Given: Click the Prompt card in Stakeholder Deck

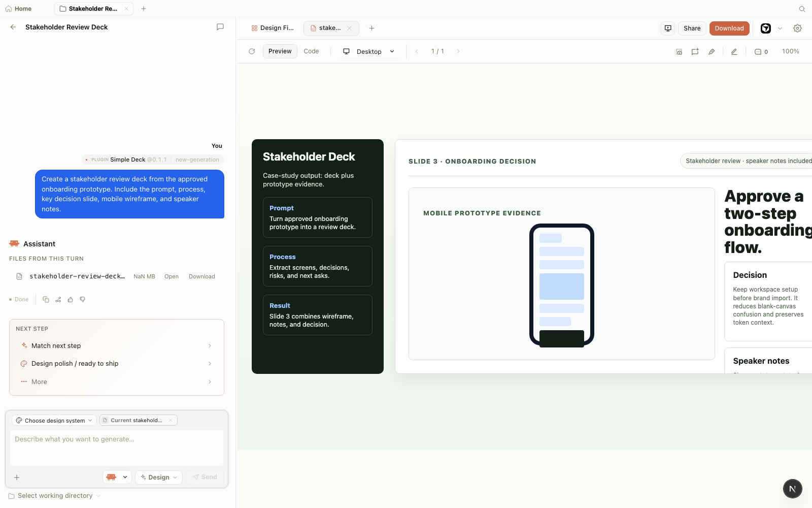Looking at the screenshot, I should coord(318,217).
